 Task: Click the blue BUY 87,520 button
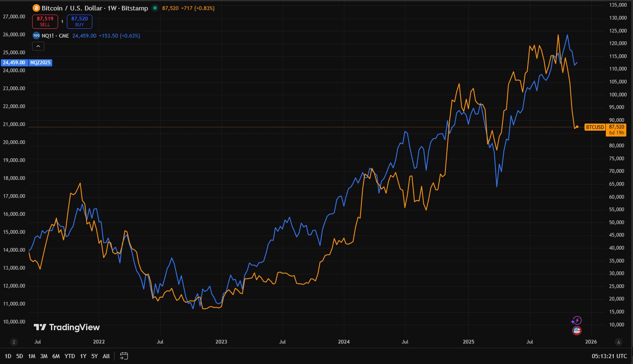pos(79,22)
